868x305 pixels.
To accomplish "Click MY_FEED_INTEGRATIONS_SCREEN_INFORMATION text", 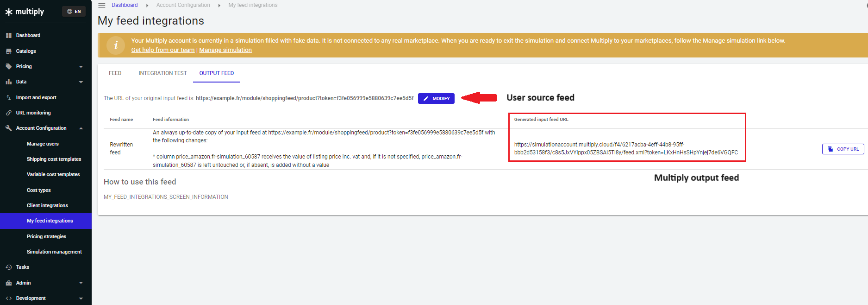I will 166,197.
